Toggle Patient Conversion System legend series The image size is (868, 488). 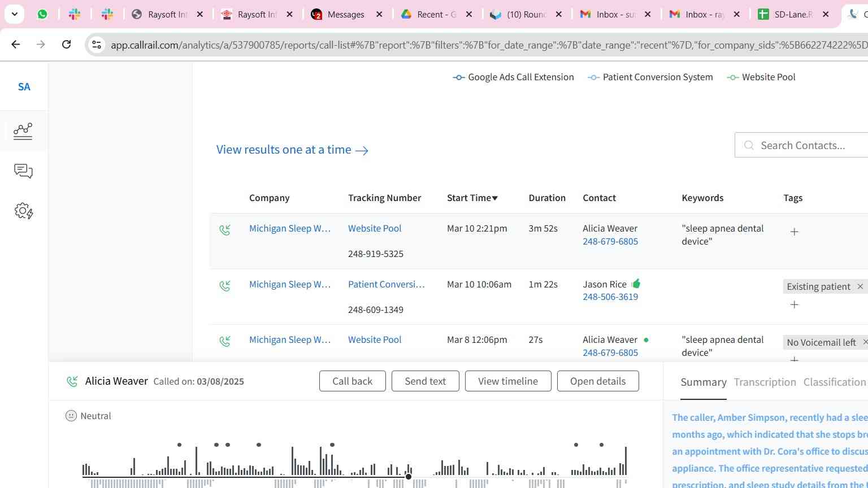pyautogui.click(x=650, y=77)
